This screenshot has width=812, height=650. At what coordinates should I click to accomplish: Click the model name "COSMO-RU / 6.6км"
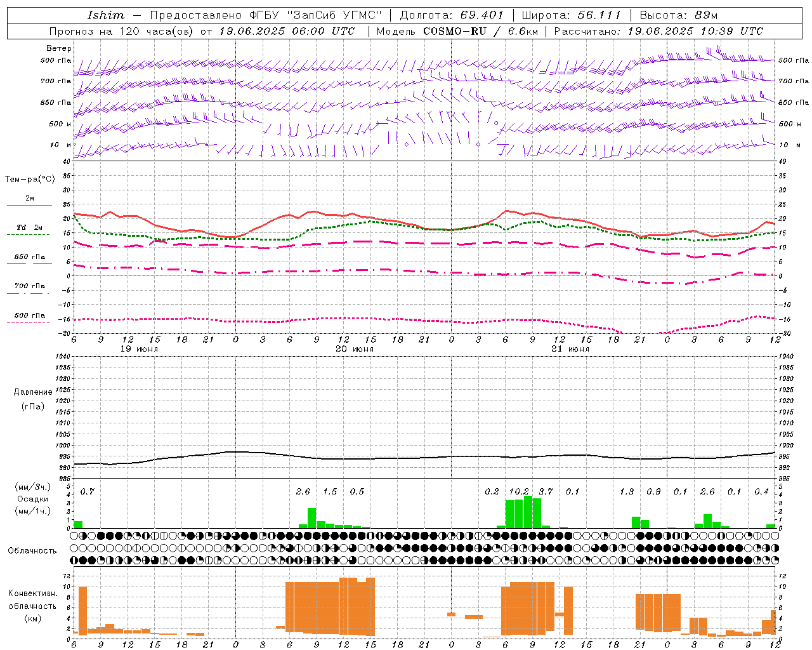coord(480,31)
